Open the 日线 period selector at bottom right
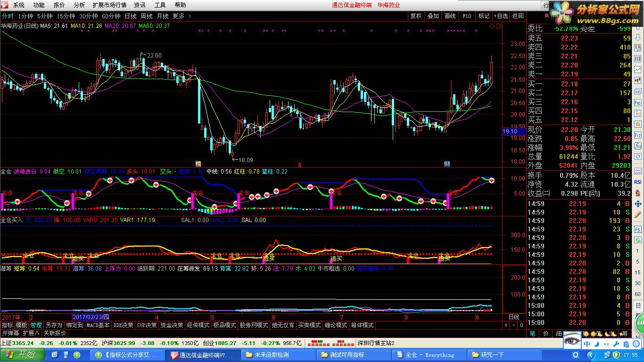Image resolution: width=644 pixels, height=362 pixels. coord(514,317)
